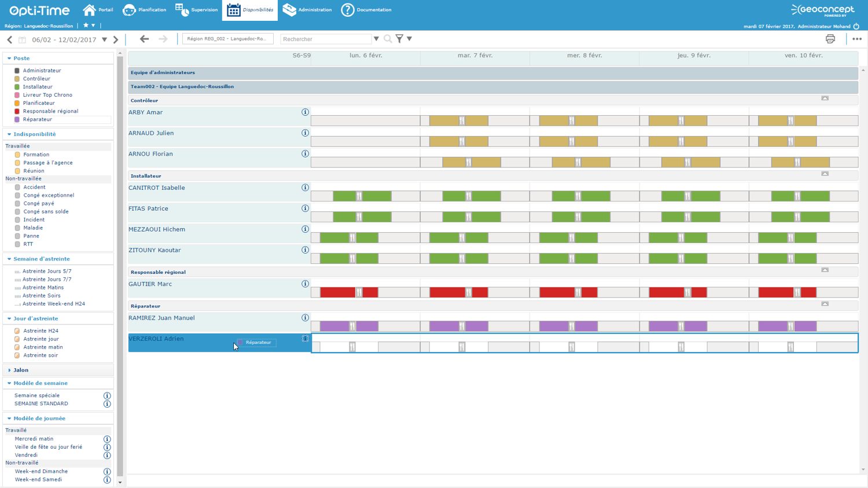Open the calendar date picker icon
The image size is (868, 488).
pyautogui.click(x=22, y=40)
